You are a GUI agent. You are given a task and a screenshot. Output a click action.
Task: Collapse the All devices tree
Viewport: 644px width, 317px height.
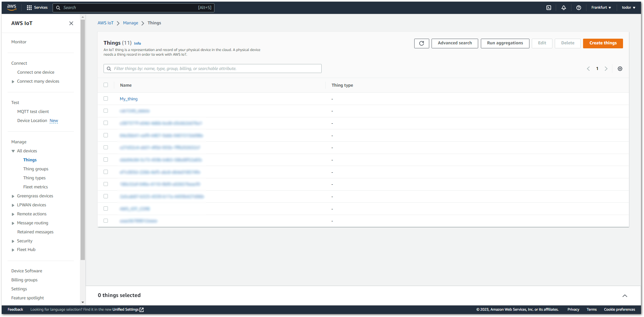click(13, 151)
